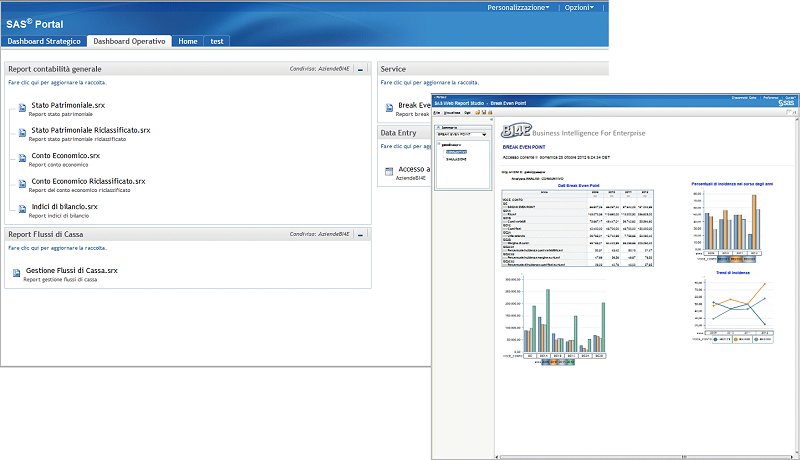Viewport: 800px width, 460px height.
Task: Open Stato Patrimoniale Riclassificato.srx link
Action: pos(91,130)
